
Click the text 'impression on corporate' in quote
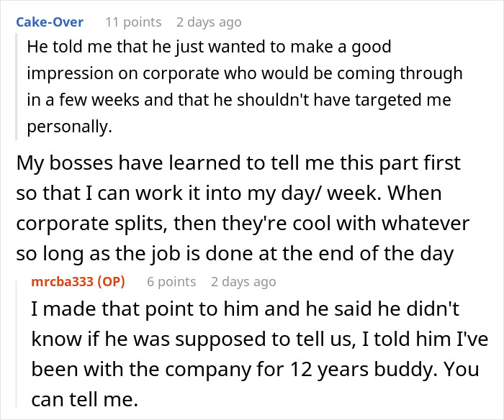click(x=123, y=73)
